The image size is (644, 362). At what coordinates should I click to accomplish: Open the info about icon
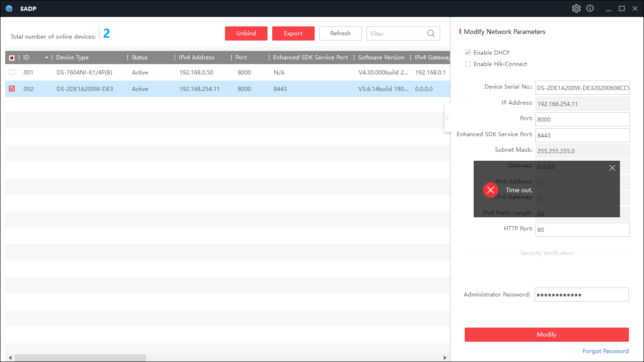coord(590,8)
